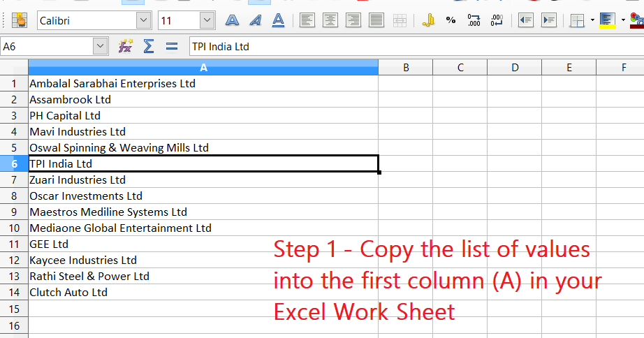Toggle underline formatting
Viewport: 644px width, 338px height.
coord(278,20)
